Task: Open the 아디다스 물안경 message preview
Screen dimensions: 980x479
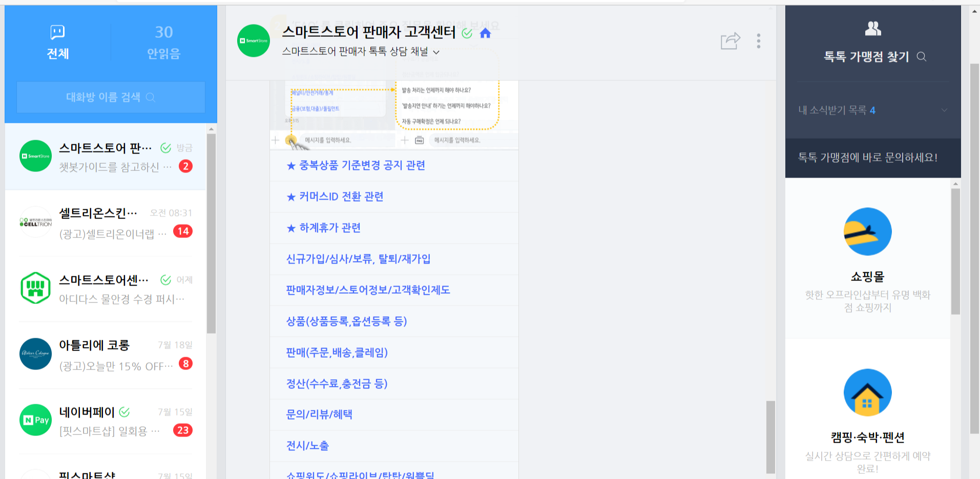Action: point(122,299)
